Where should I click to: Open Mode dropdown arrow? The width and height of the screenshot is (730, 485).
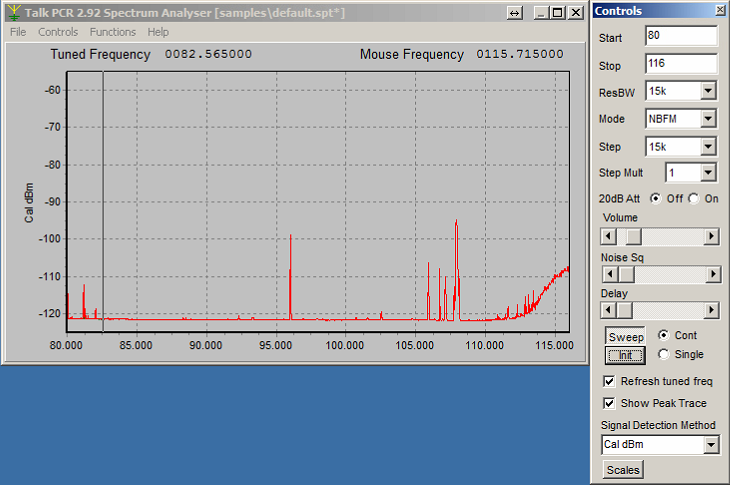[708, 119]
